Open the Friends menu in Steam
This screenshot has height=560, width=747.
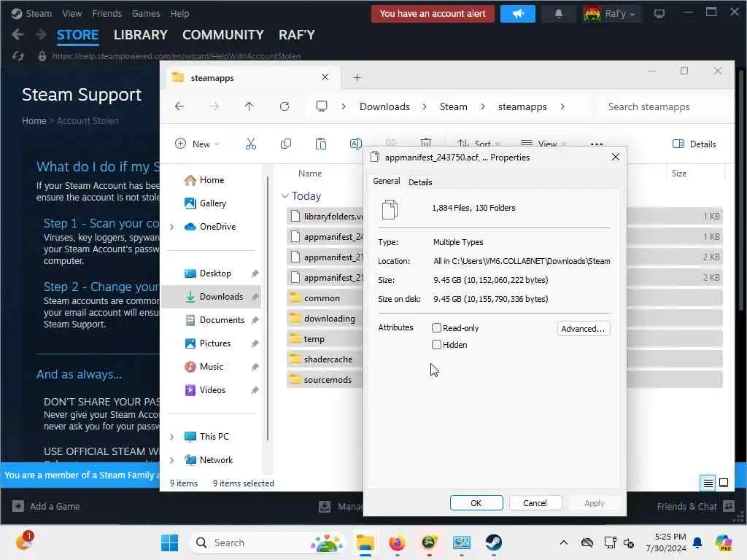click(107, 14)
